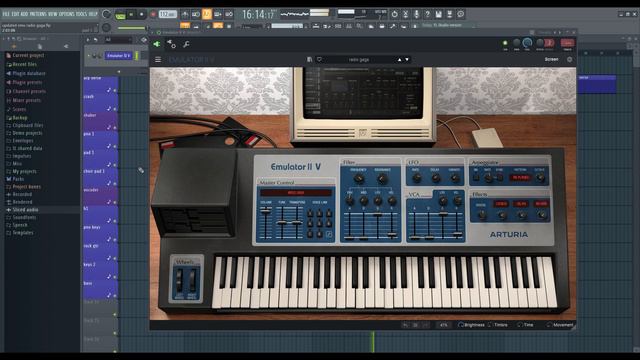Open the Emulator II V hamburger menu
This screenshot has height=360, width=640.
[x=158, y=60]
